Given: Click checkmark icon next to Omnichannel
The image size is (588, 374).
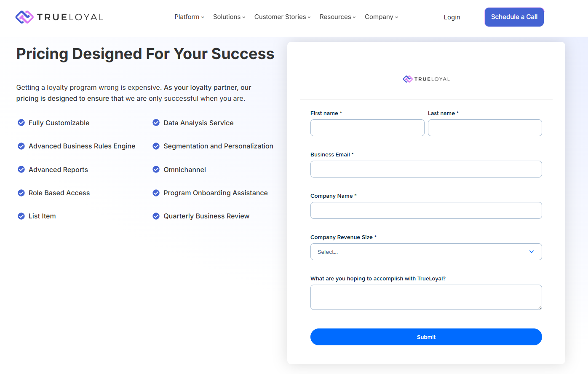Looking at the screenshot, I should [x=156, y=170].
